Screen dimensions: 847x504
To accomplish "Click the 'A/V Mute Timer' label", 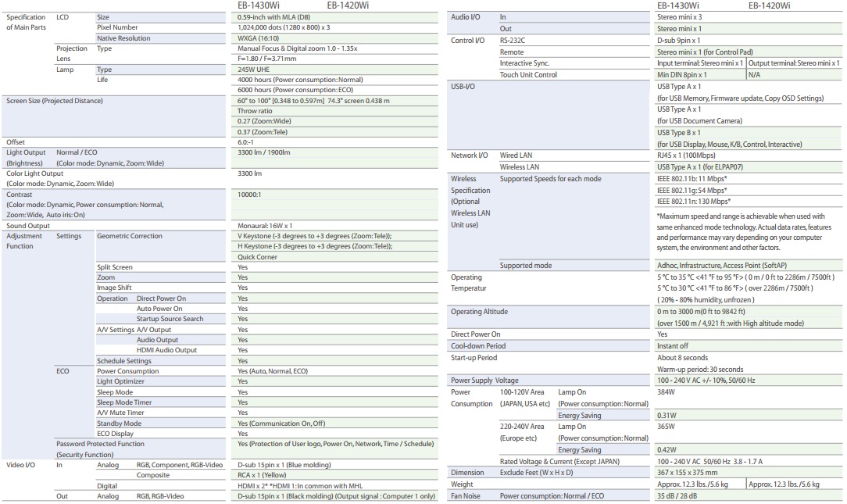I will (120, 413).
